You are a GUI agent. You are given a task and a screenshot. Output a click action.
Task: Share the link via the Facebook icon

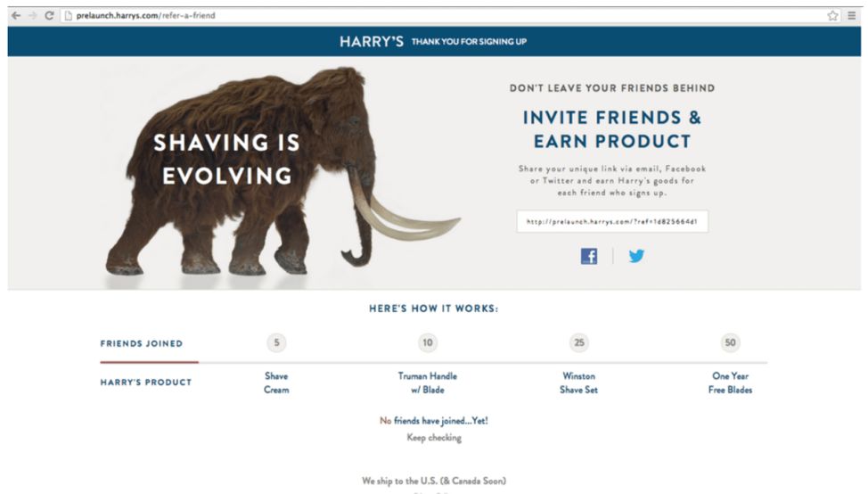[589, 256]
